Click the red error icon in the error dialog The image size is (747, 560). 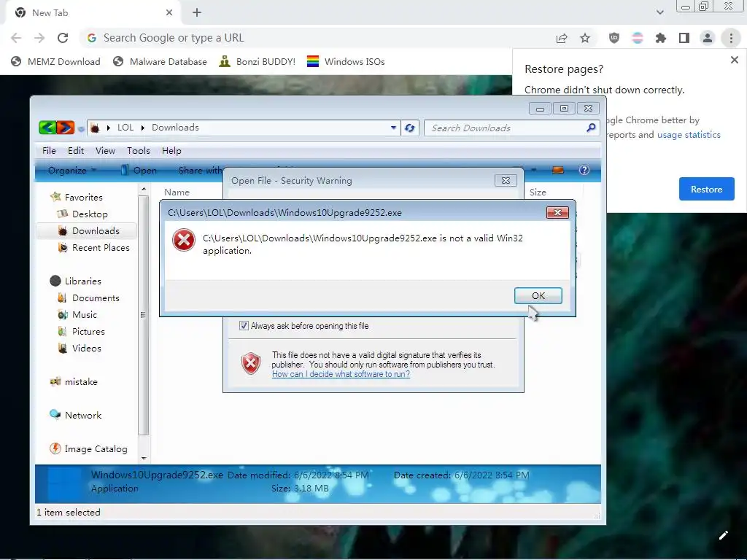[x=183, y=240]
